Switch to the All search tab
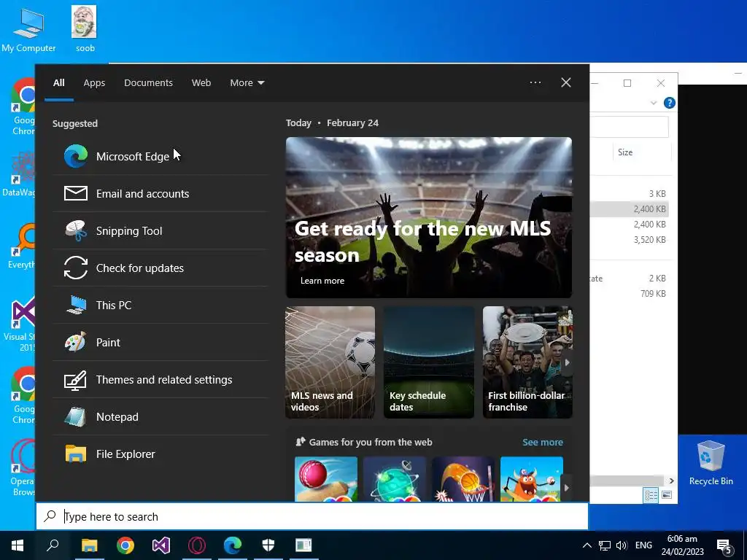Screen dimensions: 747x560 pyautogui.click(x=58, y=83)
